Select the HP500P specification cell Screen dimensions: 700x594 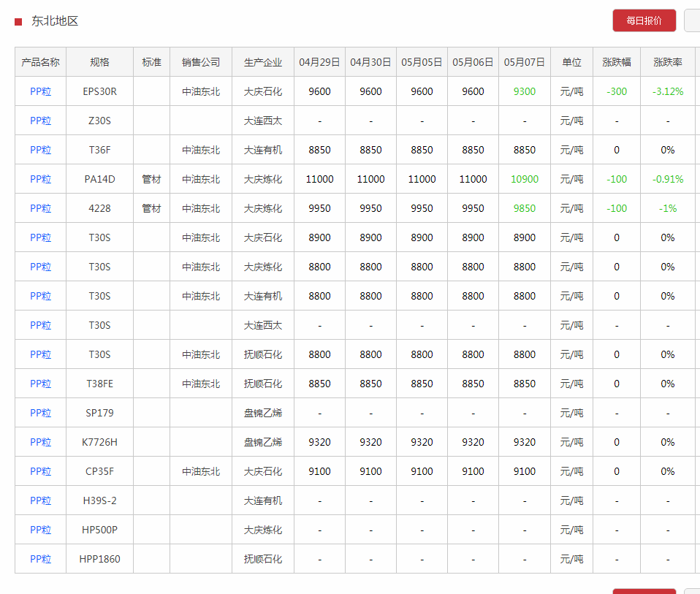[x=99, y=530]
